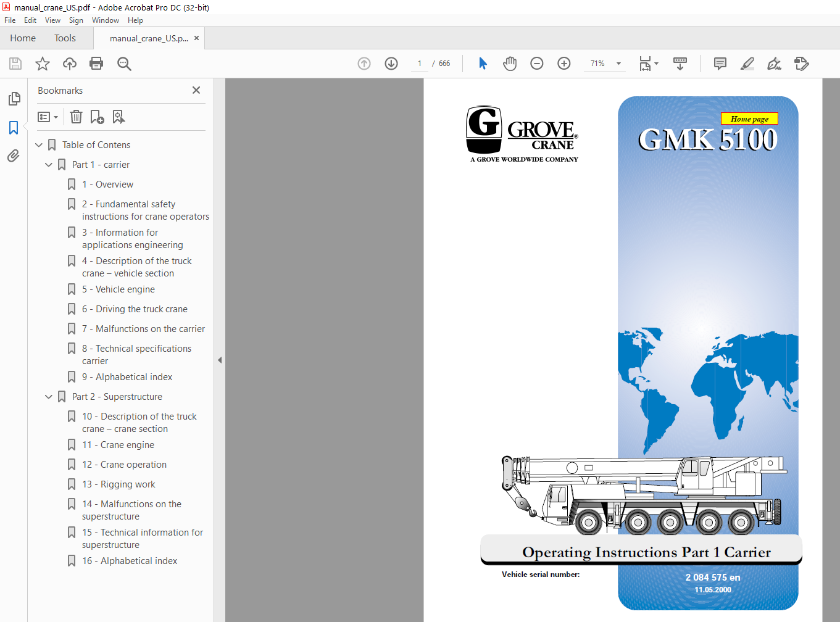Click the yellow Home page link
The height and width of the screenshot is (622, 840).
pyautogui.click(x=749, y=118)
